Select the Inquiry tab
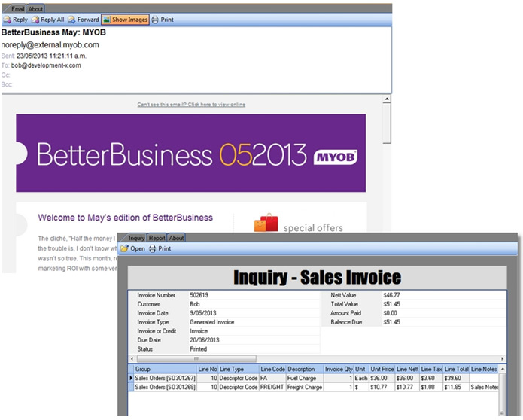This screenshot has height=420, width=523. [x=135, y=238]
